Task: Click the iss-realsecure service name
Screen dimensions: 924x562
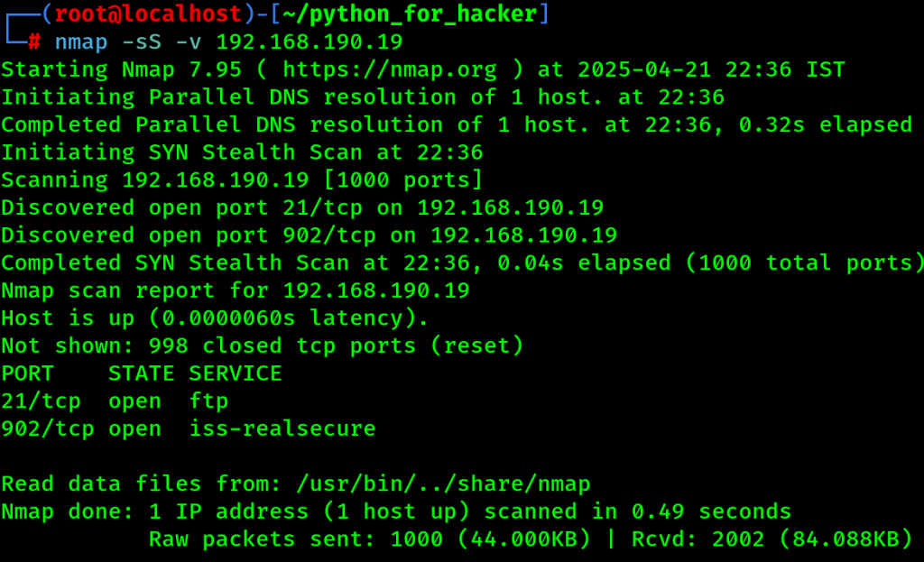Action: 282,428
